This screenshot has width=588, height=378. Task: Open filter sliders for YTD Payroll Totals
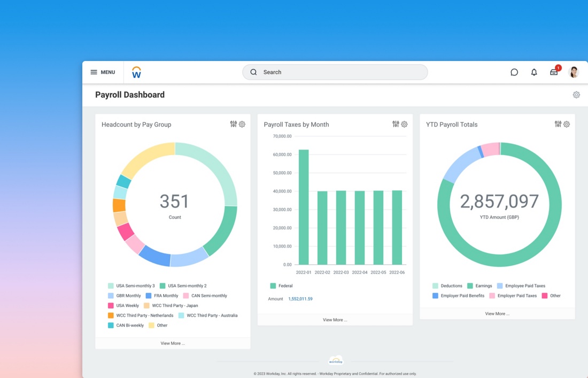tap(558, 124)
